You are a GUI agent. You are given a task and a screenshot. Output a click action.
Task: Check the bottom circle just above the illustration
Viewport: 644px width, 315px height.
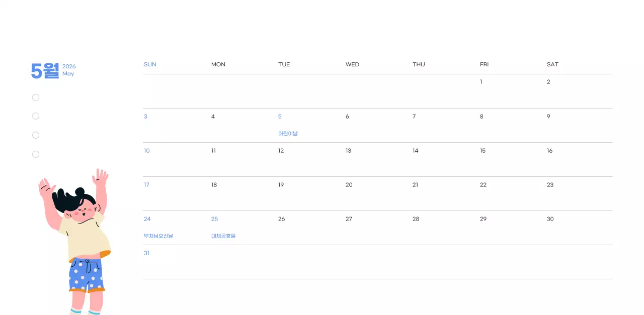coord(36,154)
